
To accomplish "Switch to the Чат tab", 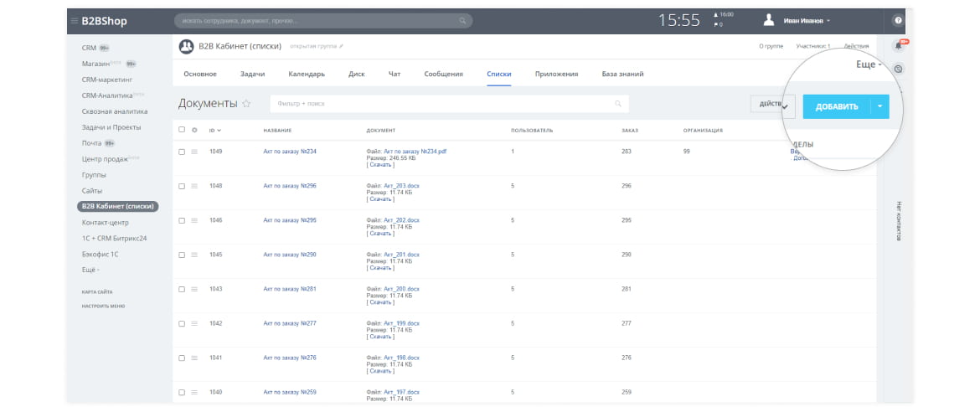I will 395,74.
